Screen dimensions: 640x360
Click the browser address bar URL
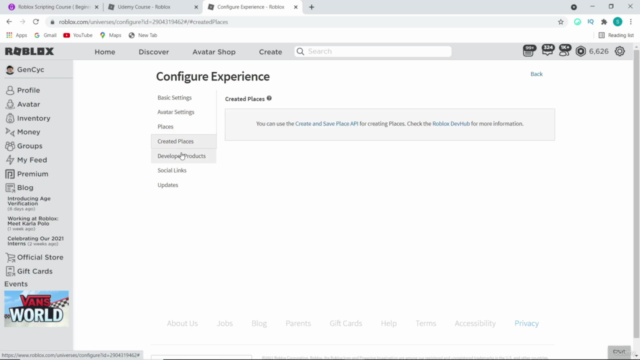coord(143,22)
